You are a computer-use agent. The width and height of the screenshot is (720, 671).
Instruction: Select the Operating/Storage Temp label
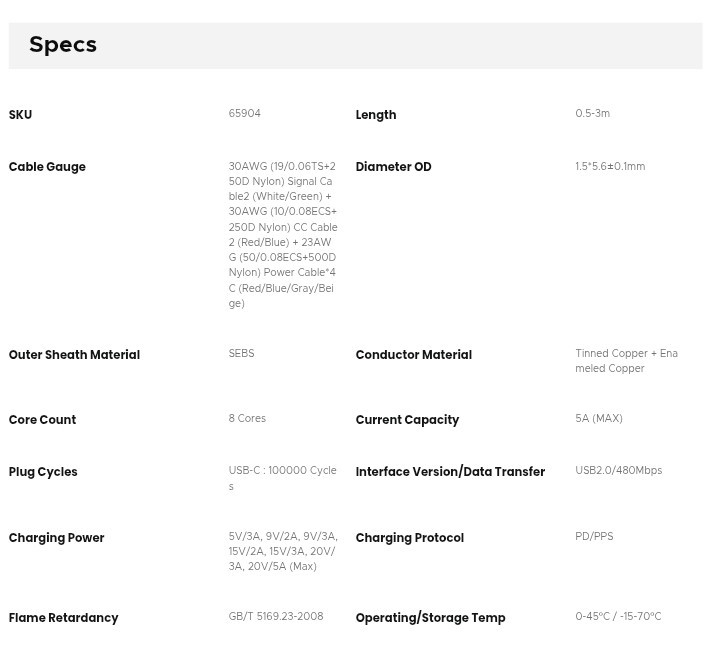(x=430, y=618)
